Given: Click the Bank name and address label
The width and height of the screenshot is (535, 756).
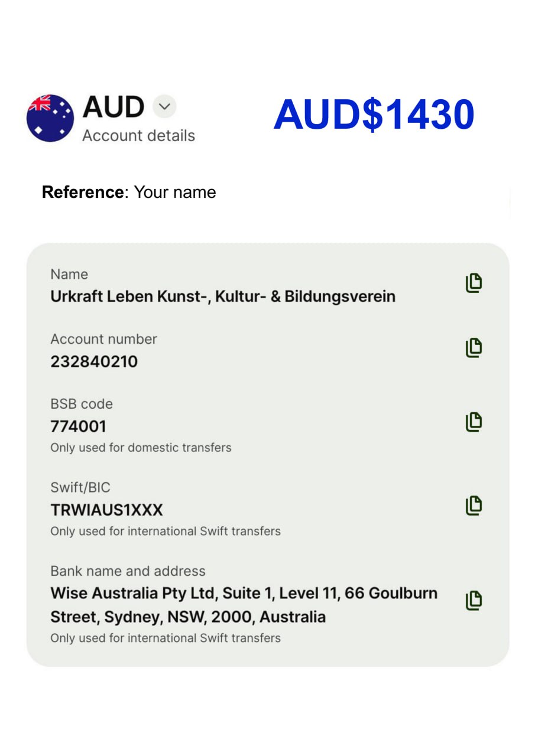Looking at the screenshot, I should pos(128,571).
